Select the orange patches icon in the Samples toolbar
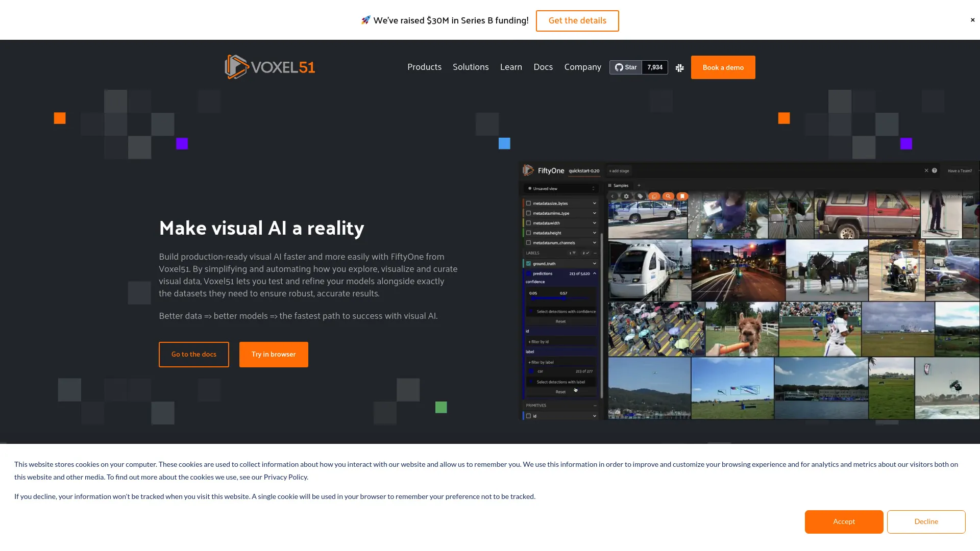The height and width of the screenshot is (551, 980). tap(654, 196)
